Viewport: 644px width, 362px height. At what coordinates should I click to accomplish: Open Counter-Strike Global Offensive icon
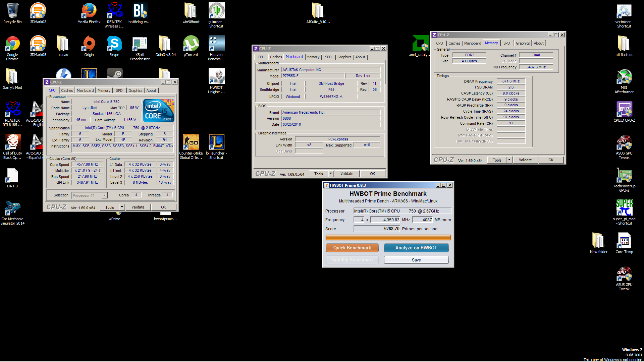pos(191,146)
